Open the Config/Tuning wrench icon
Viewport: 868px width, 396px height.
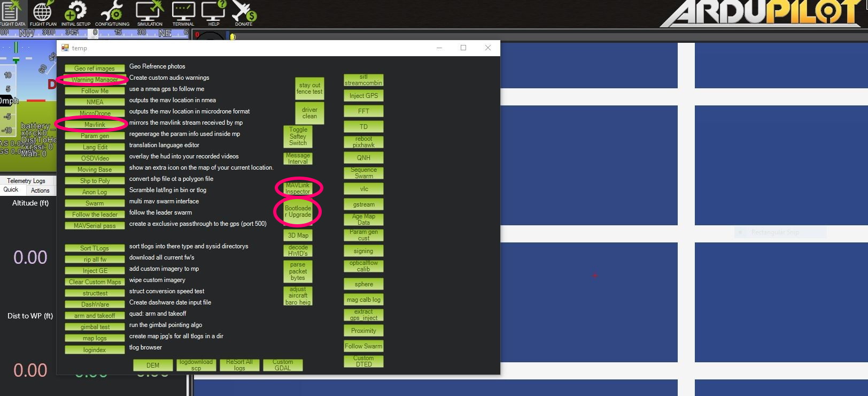[112, 13]
